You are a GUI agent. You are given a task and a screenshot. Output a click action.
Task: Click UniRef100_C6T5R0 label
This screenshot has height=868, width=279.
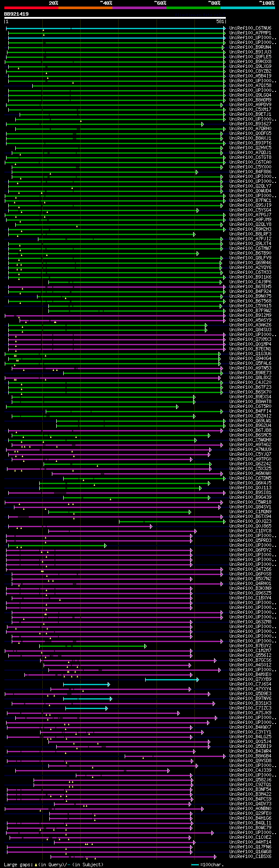click(250, 407)
